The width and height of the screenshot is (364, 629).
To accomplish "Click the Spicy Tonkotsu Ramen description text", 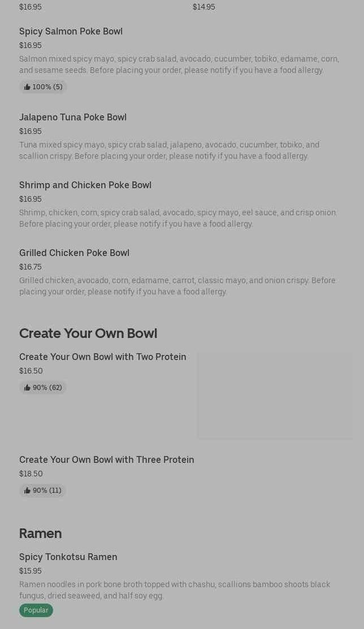I will point(175,590).
